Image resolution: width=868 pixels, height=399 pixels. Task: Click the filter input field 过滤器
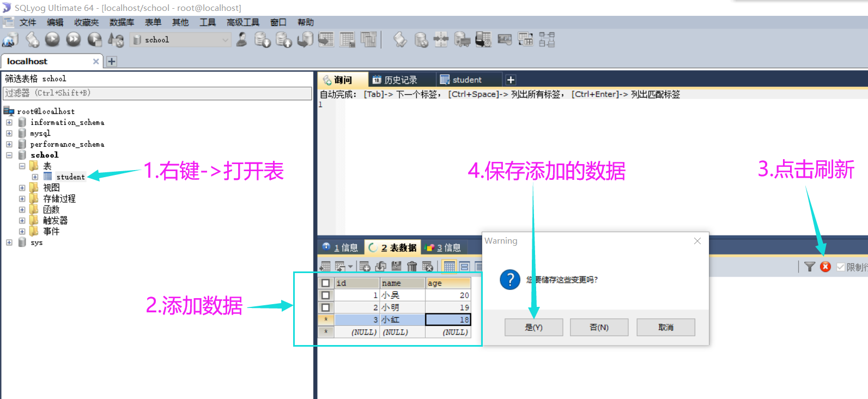[157, 93]
